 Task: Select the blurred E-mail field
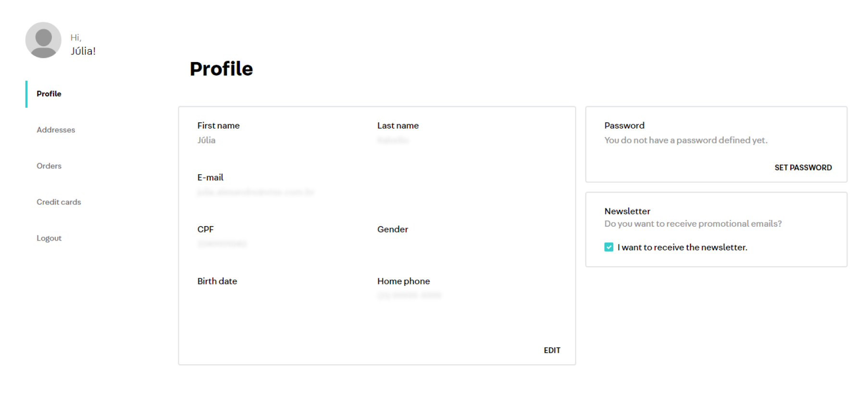click(255, 192)
